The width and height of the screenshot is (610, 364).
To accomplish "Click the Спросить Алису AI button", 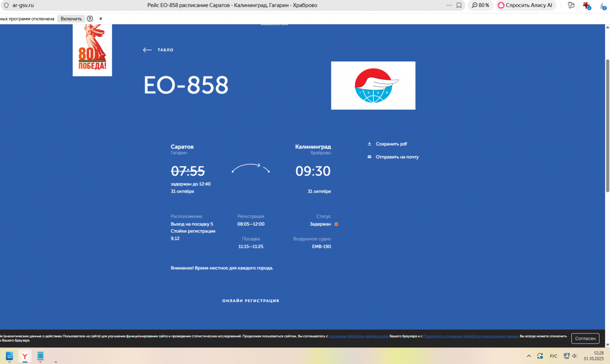I will 525,5.
